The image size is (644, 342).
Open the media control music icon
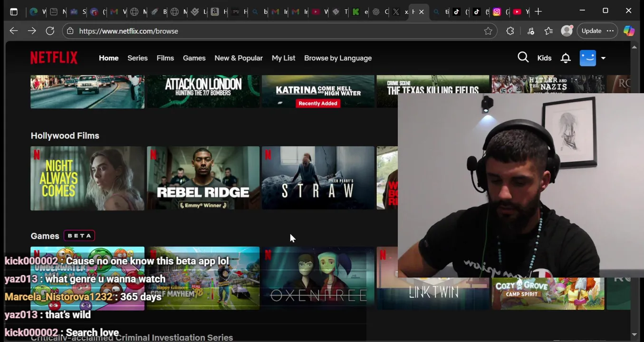click(x=530, y=31)
